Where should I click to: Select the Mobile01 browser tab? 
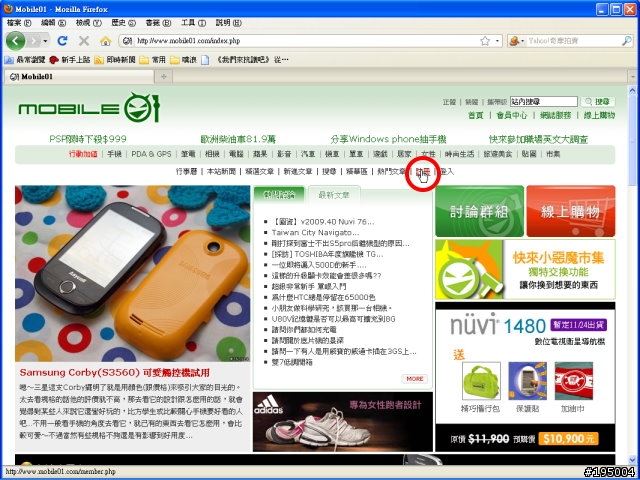click(79, 77)
